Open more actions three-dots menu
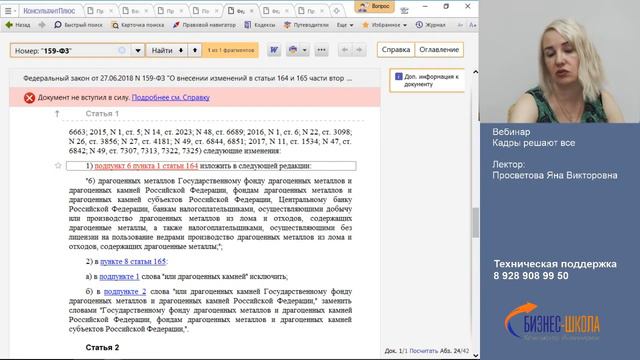 pos(321,50)
